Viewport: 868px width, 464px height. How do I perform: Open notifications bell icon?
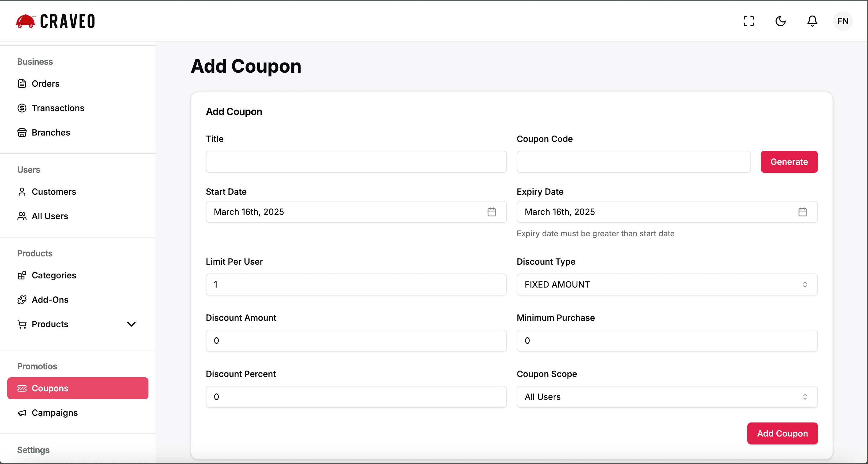[x=812, y=21]
